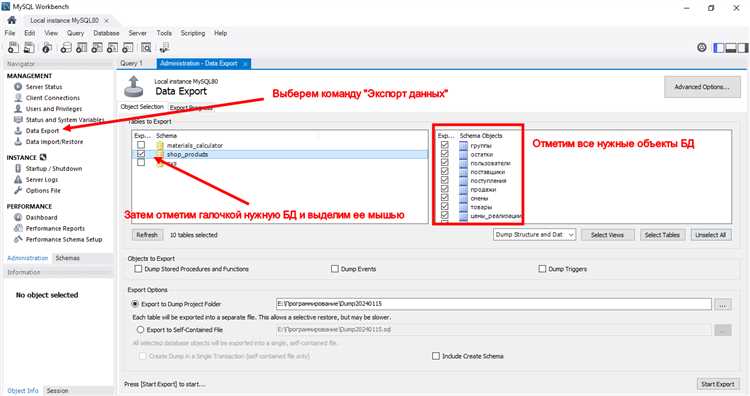This screenshot has width=750, height=396.
Task: Check the materials_calculator schema checkbox
Action: pyautogui.click(x=141, y=144)
